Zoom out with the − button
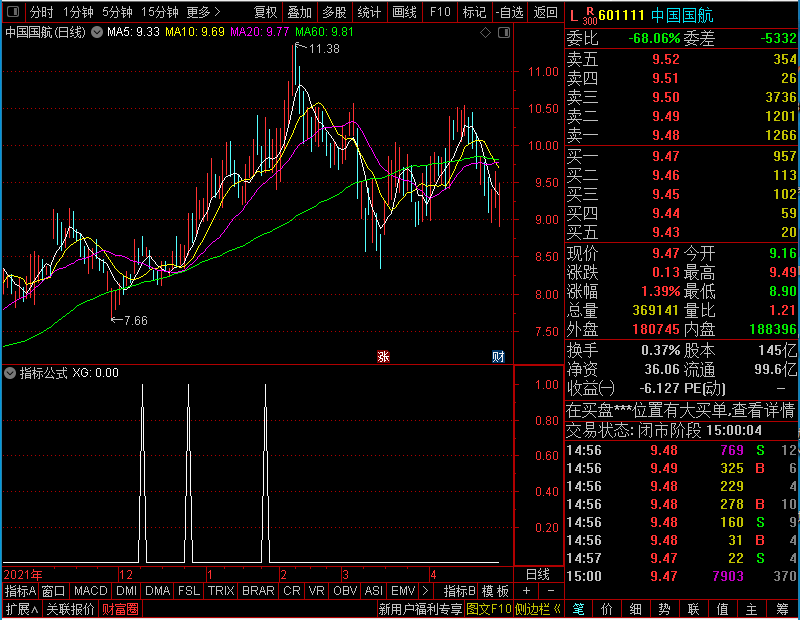Image resolution: width=800 pixels, height=620 pixels. pos(551,591)
